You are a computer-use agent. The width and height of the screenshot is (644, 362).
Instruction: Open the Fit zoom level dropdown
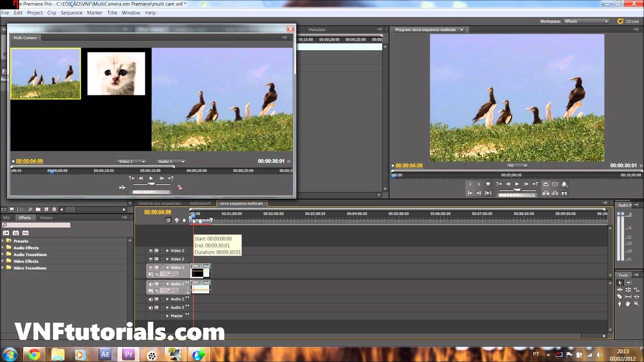pos(517,165)
